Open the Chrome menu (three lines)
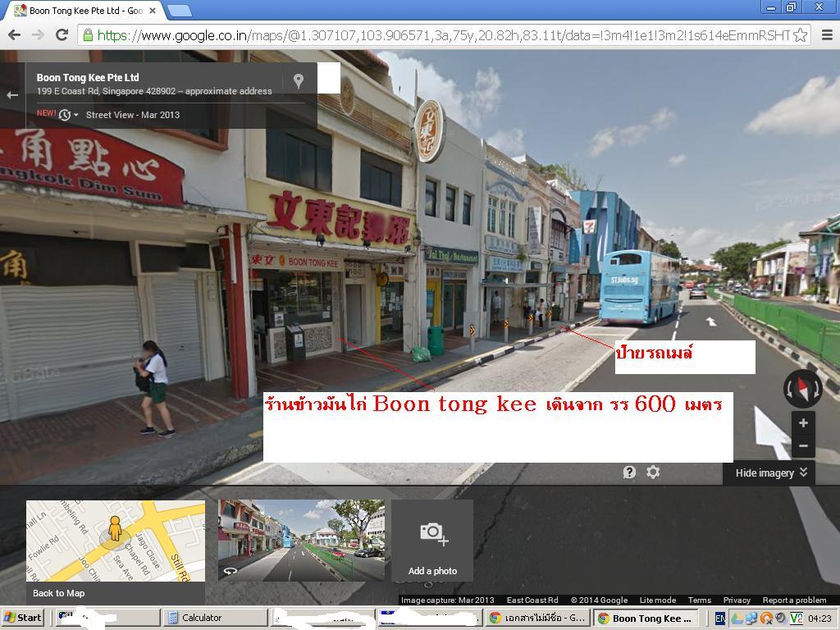 pos(827,35)
